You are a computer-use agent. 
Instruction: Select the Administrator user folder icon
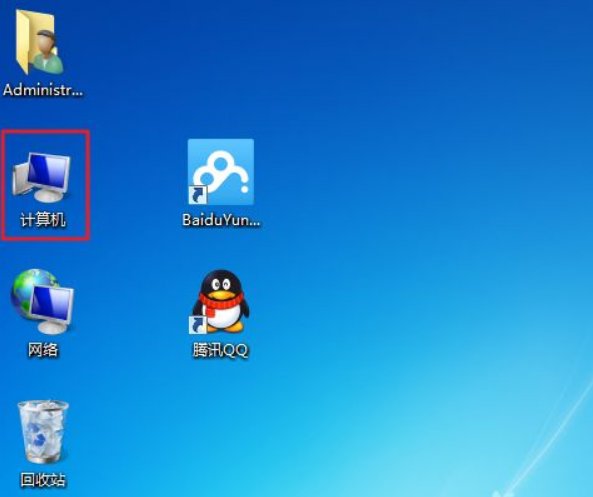[39, 42]
